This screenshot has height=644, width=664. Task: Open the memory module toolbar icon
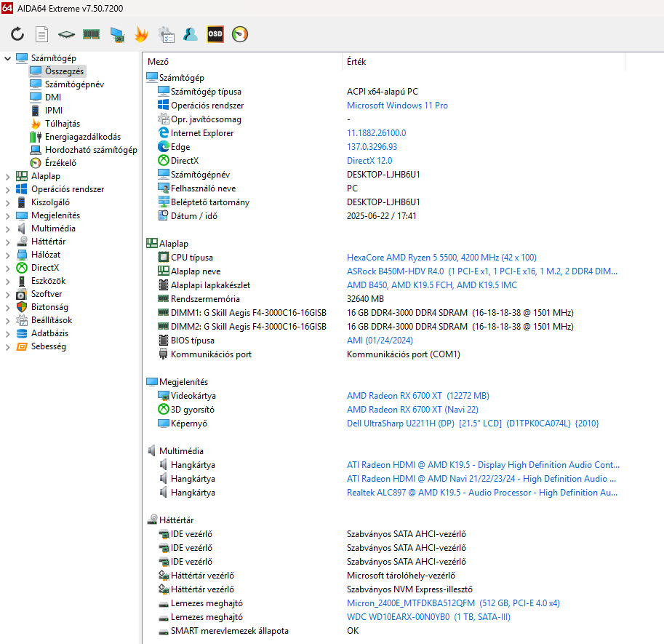pos(91,34)
